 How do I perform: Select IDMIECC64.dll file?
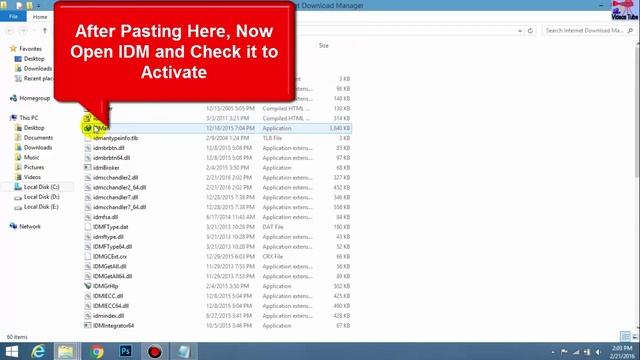click(111, 306)
